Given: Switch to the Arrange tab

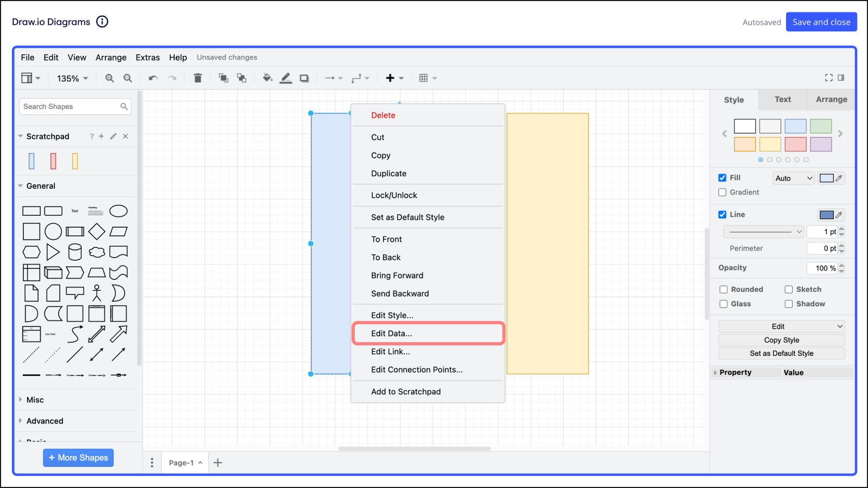Looking at the screenshot, I should tap(831, 100).
